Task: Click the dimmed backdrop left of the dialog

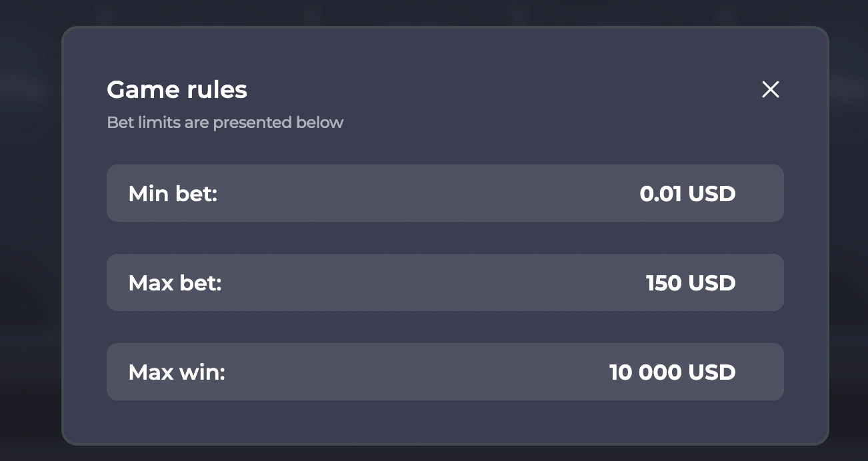Action: tap(30, 233)
